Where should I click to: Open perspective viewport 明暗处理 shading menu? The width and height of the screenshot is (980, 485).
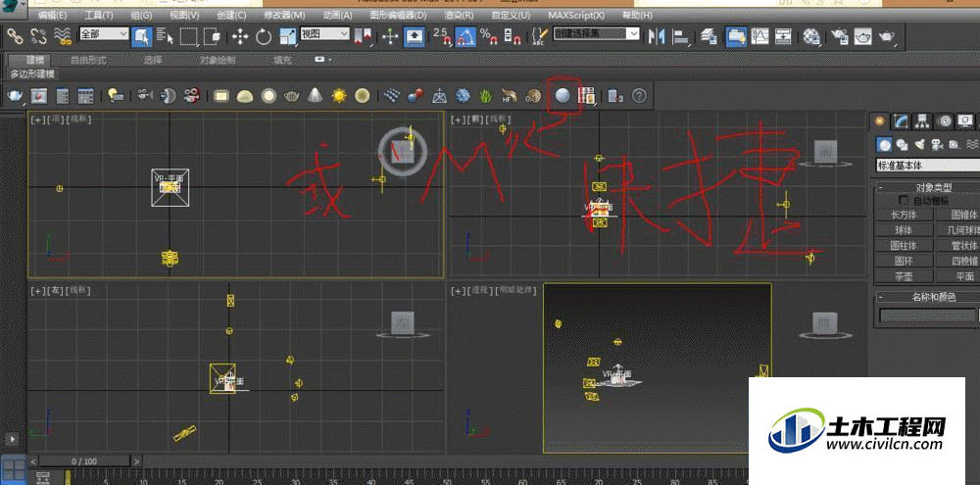click(516, 291)
